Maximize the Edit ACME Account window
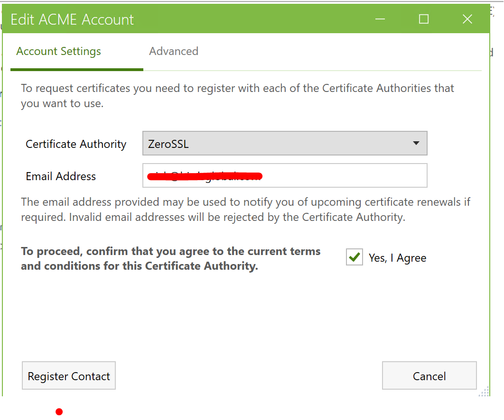Screen dimensions: 504x420 click(424, 19)
